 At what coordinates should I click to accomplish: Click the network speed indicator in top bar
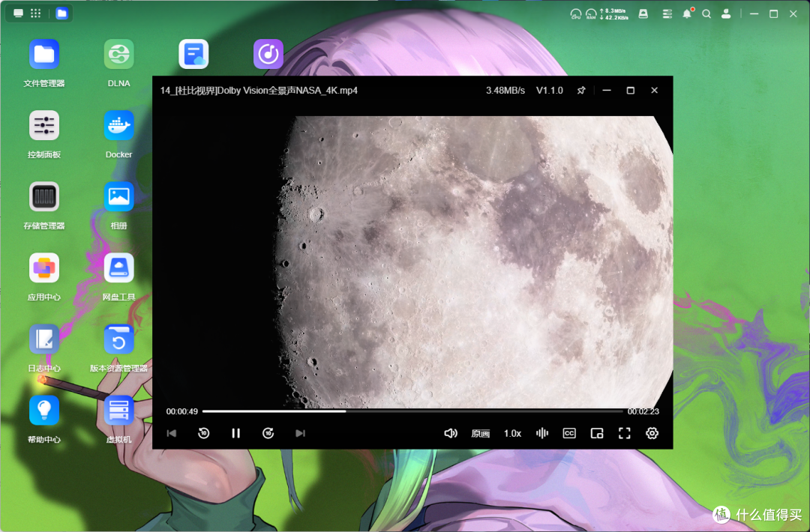tap(613, 14)
